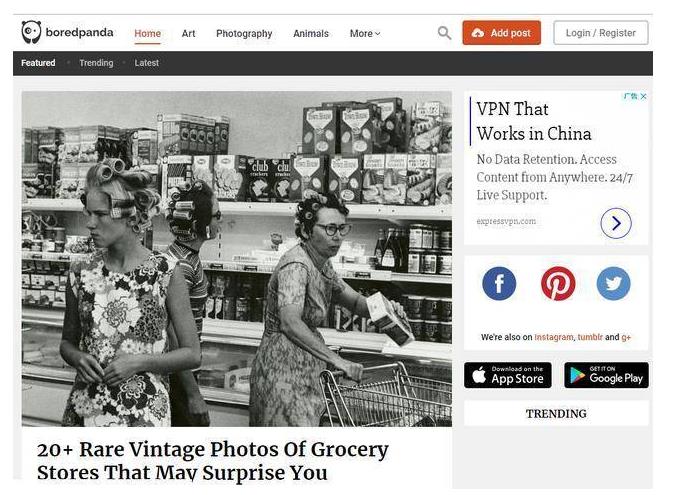Visit the Facebook page icon
Screen dimensions: 679x495
click(x=499, y=284)
